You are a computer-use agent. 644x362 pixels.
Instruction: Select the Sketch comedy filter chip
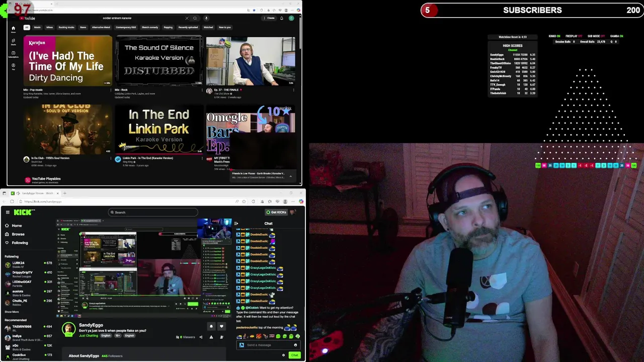pos(150,27)
